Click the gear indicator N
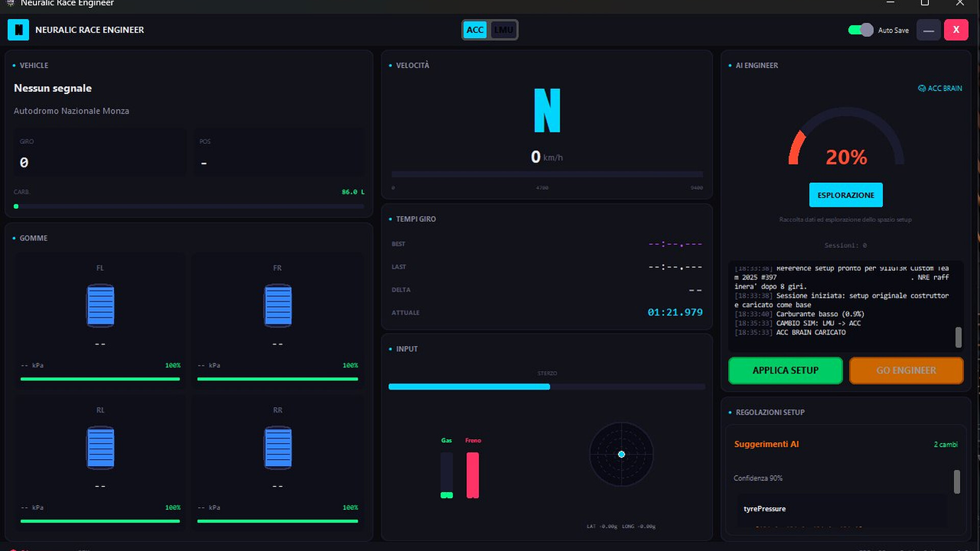This screenshot has width=980, height=551. pos(547,111)
